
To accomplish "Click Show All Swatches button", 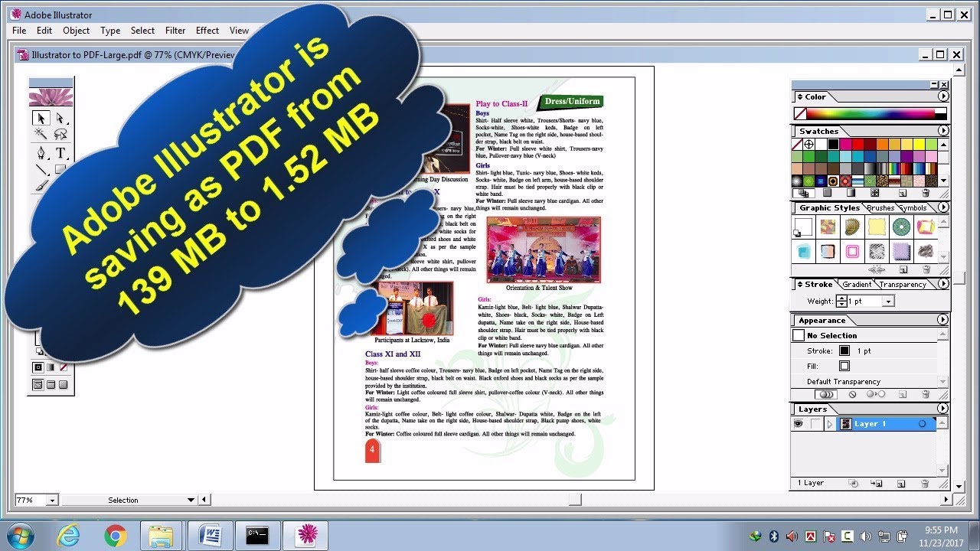I will [803, 193].
